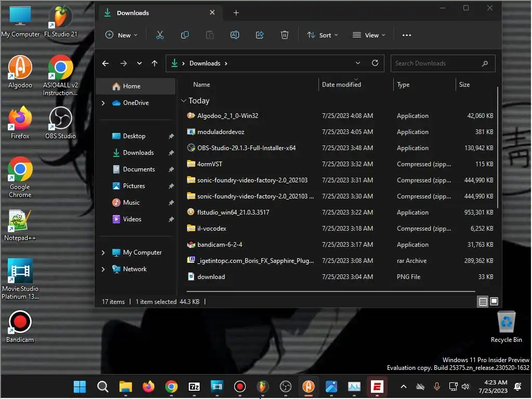Click the Copy icon in Explorer toolbar
Image resolution: width=532 pixels, height=399 pixels.
[185, 35]
